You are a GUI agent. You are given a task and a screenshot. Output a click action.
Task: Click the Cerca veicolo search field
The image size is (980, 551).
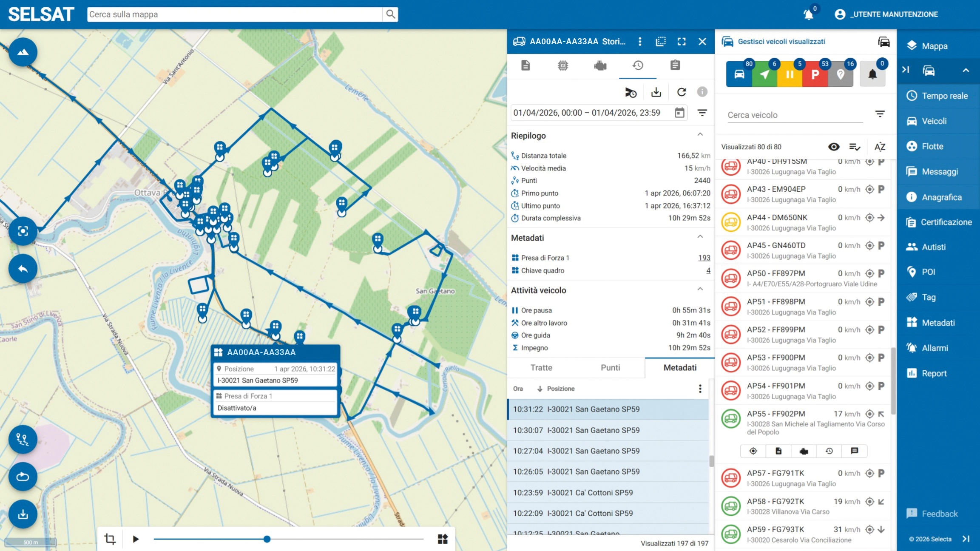point(795,115)
